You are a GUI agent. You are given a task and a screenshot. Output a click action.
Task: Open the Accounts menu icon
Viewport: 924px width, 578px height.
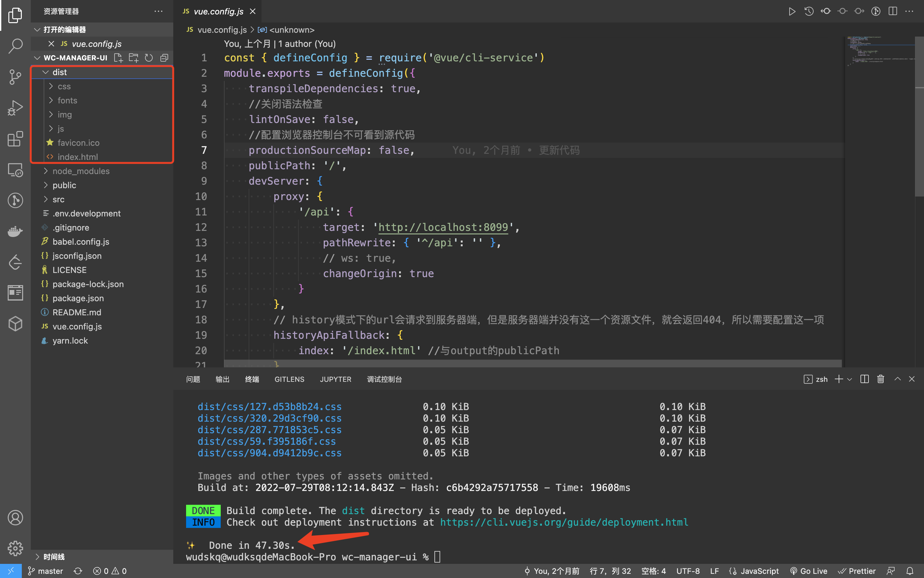coord(15,518)
